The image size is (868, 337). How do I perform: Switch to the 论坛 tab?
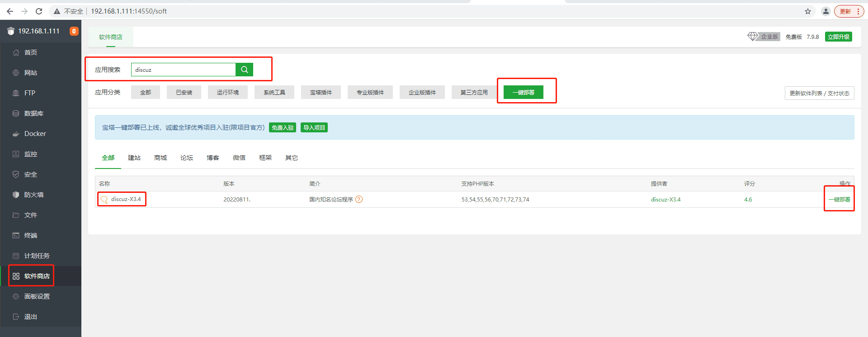click(x=187, y=158)
